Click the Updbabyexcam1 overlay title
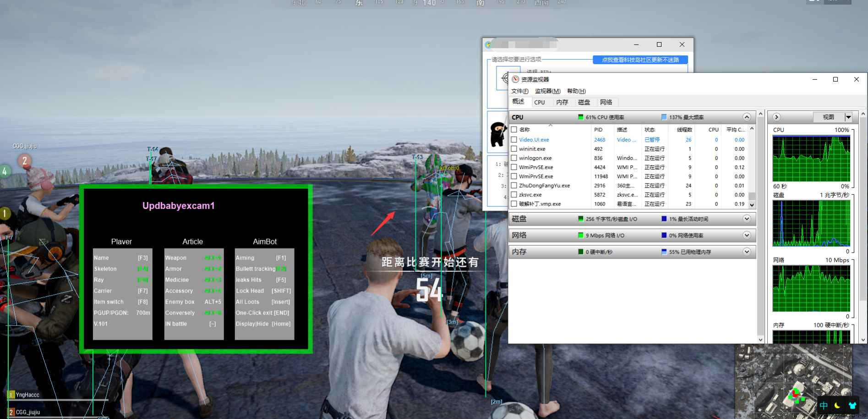 179,206
